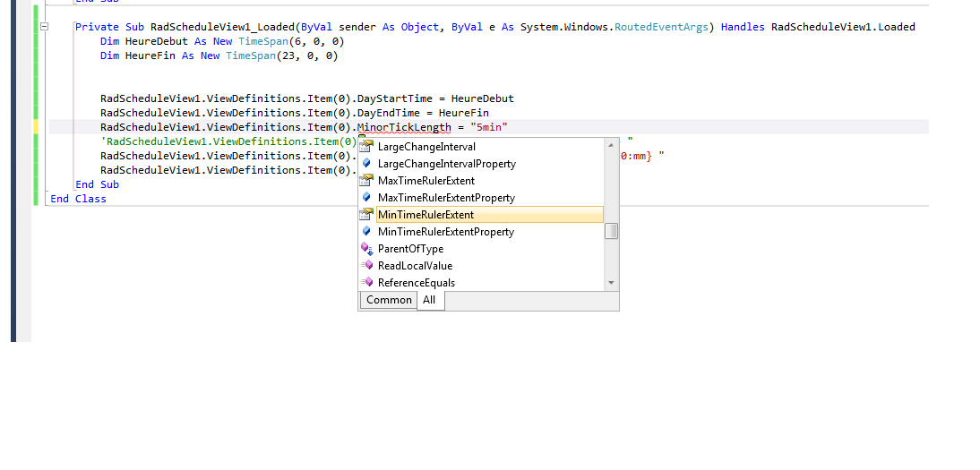This screenshot has height=470, width=980.
Task: Choose MaxTimeRulerExtentProperty from the suggestions
Action: (x=446, y=198)
